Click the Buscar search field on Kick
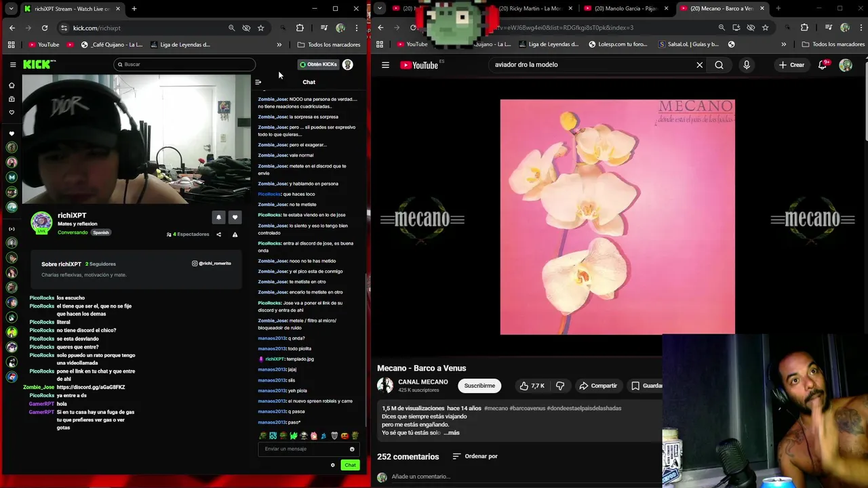 pos(184,64)
